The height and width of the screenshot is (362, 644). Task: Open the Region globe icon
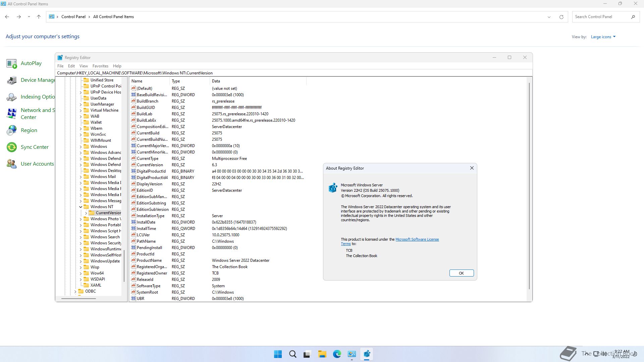(x=11, y=130)
